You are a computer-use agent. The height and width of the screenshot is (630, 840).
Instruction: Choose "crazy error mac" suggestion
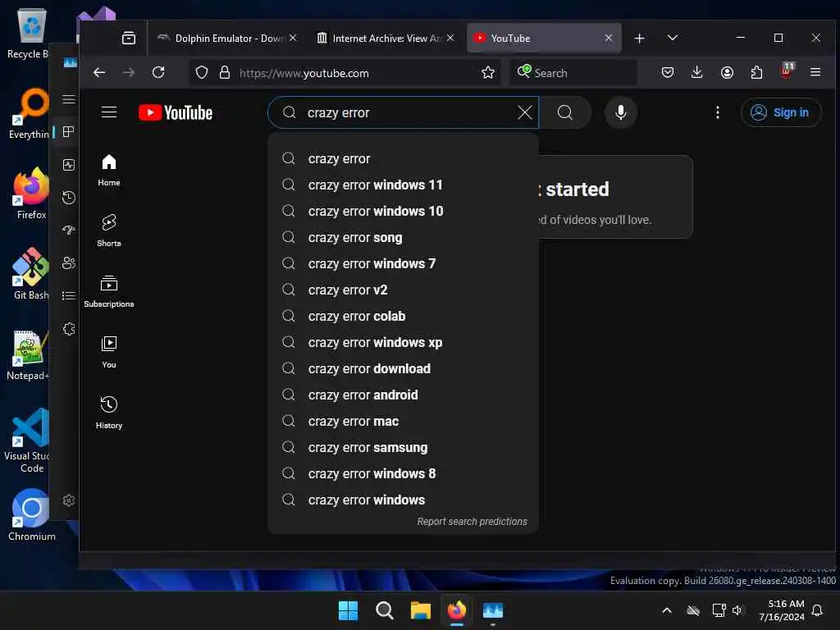pyautogui.click(x=403, y=421)
